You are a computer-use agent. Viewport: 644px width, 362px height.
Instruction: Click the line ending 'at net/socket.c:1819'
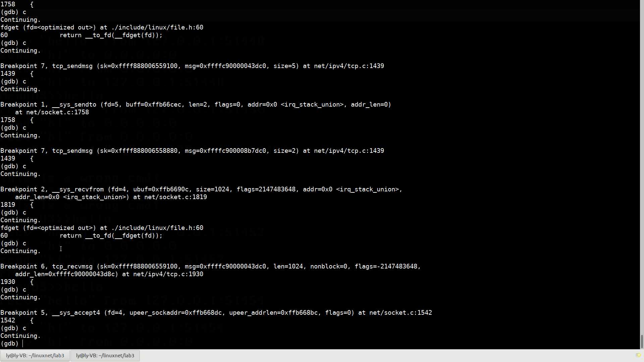(111, 197)
